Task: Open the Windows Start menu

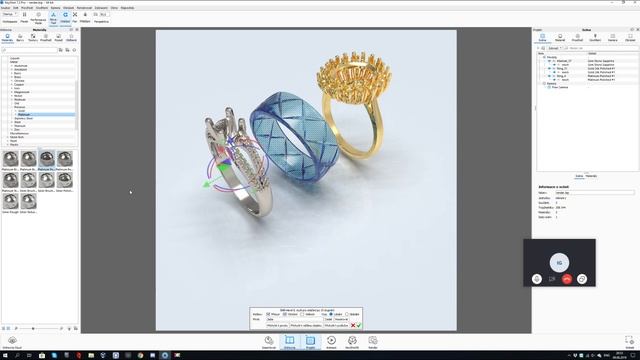Action: click(x=5, y=356)
